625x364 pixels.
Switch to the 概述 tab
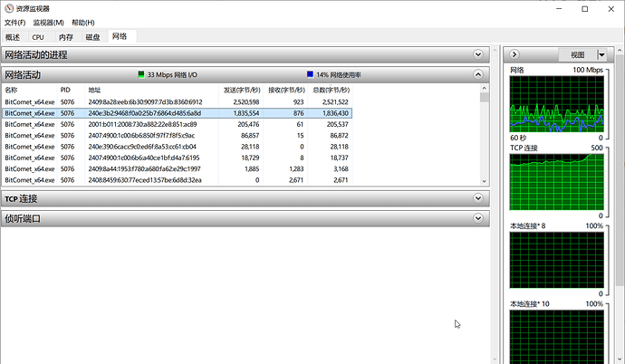point(13,37)
